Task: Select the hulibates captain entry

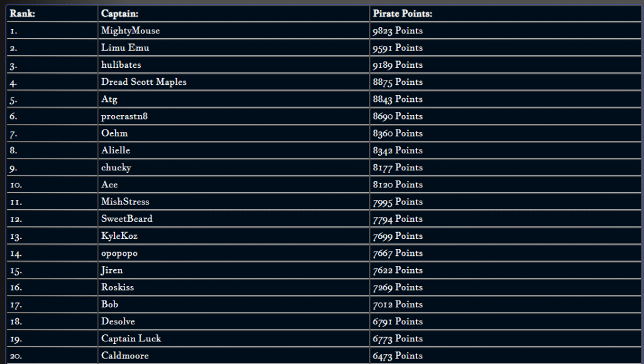Action: click(121, 65)
